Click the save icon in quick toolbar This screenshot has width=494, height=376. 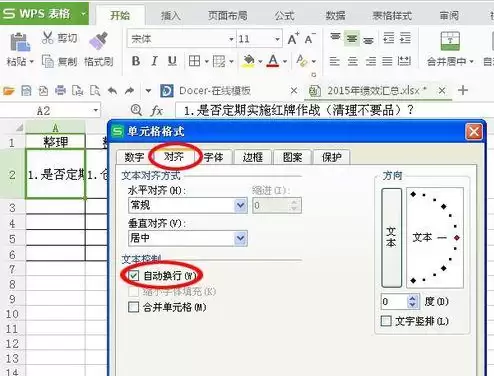point(26,91)
